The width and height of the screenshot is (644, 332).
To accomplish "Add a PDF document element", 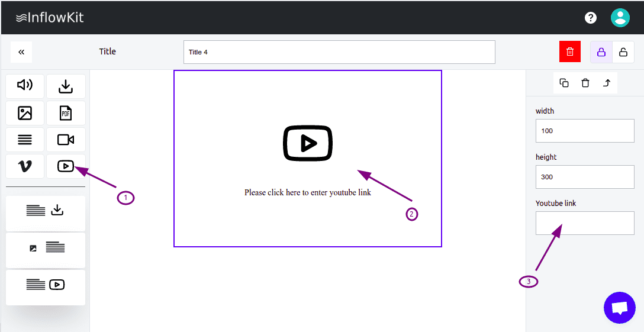I will [x=66, y=113].
